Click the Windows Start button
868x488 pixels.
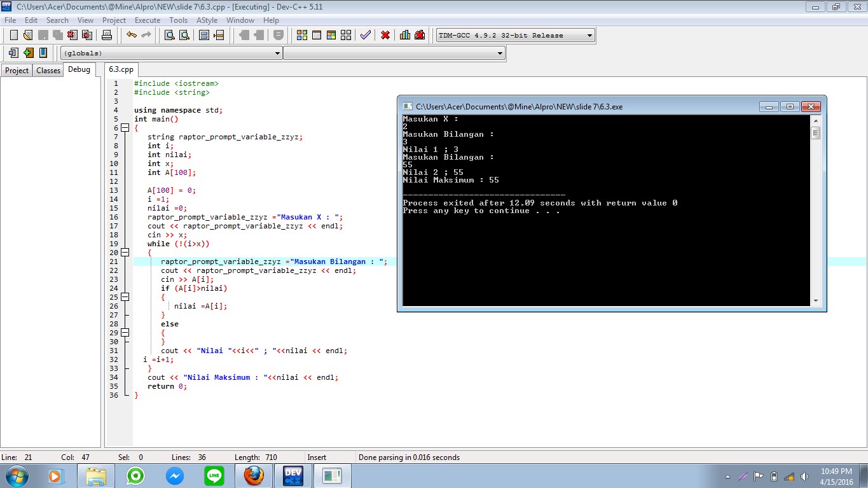pos(16,475)
